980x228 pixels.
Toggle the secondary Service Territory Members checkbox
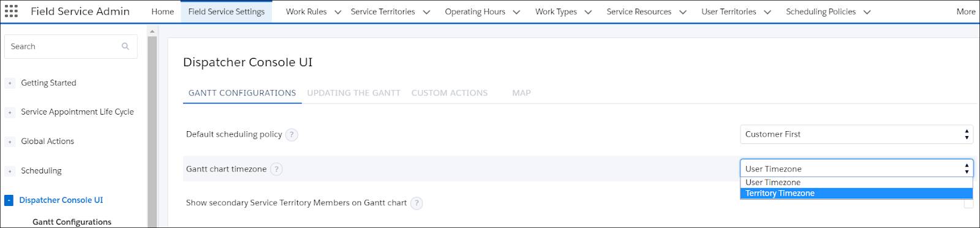click(x=968, y=203)
